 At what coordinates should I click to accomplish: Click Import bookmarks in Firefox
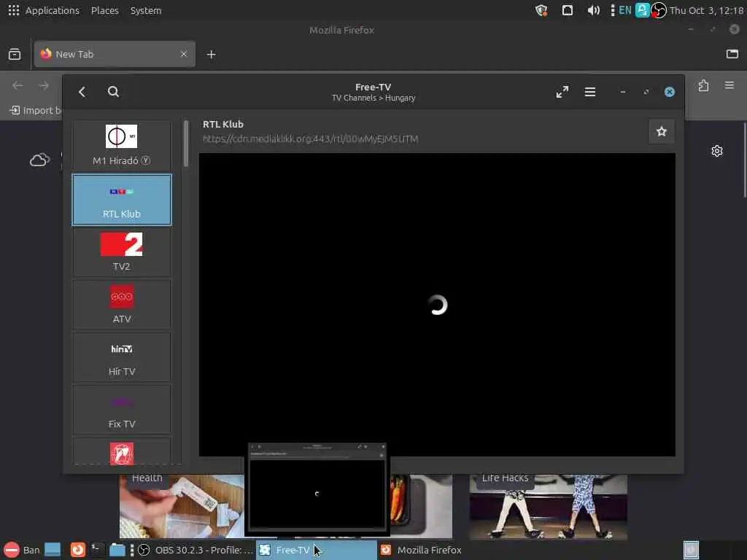(36, 111)
